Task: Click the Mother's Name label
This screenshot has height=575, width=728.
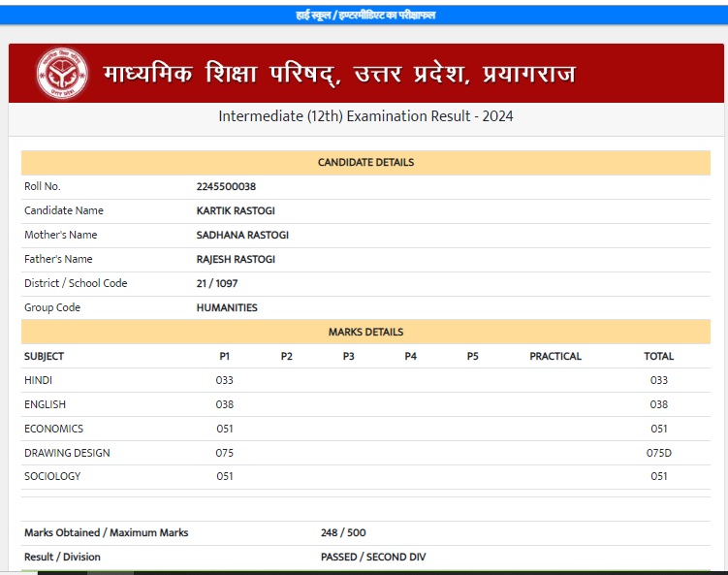Action: click(x=61, y=235)
